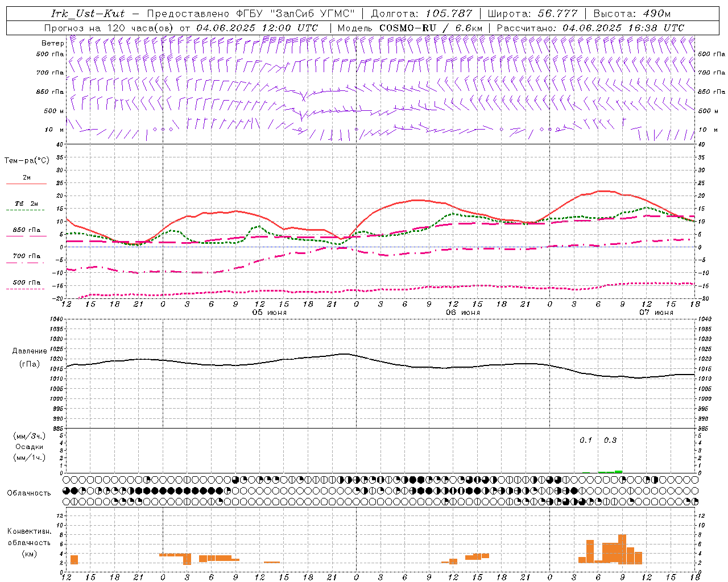Click the solid line sample under the 2м legend label
The width and height of the screenshot is (728, 582).
click(26, 184)
